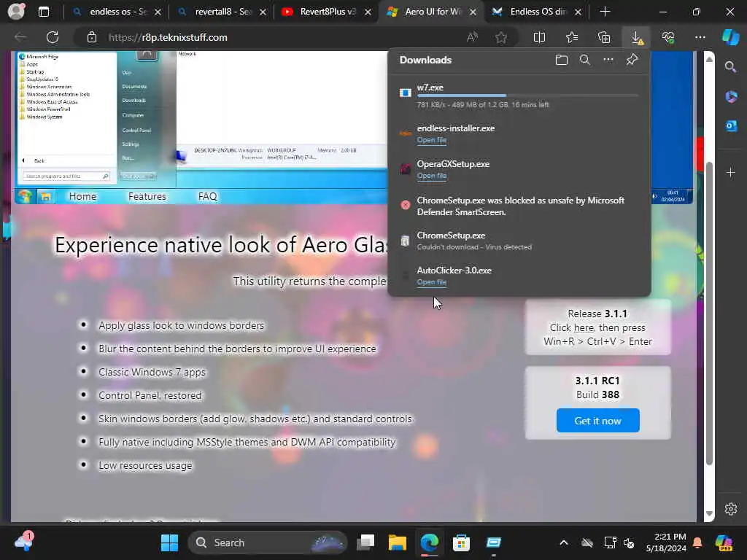747x560 pixels.
Task: Open file link for OperaGXSetup.exe
Action: (432, 176)
